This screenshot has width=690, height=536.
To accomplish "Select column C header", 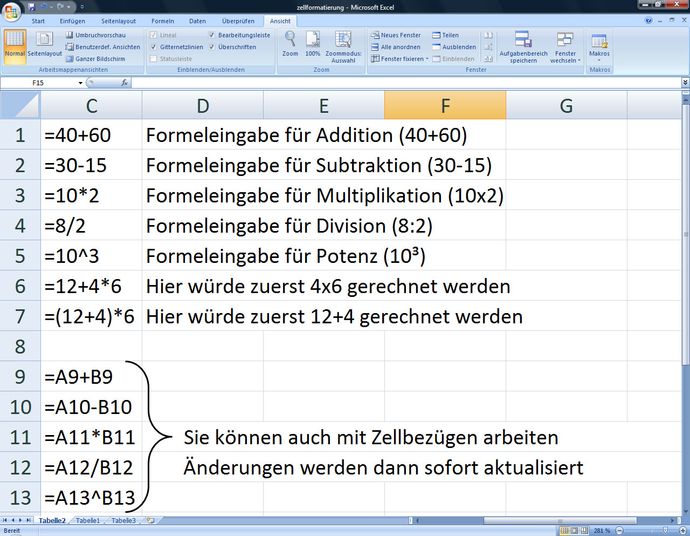I will coord(92,106).
